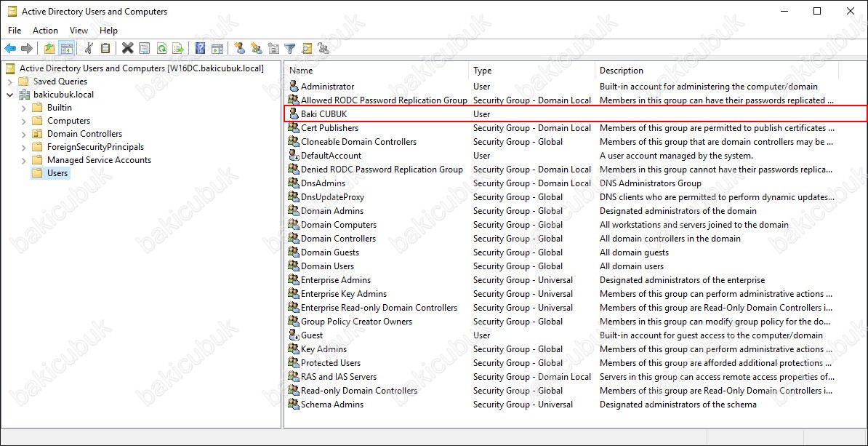Click the Create new group icon
Screen dimensions: 868x446
tap(256, 49)
